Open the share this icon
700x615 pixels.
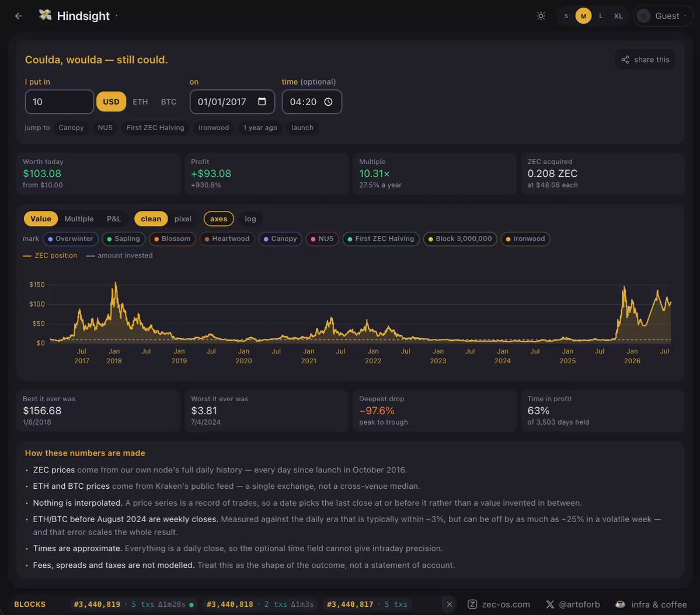(x=625, y=60)
